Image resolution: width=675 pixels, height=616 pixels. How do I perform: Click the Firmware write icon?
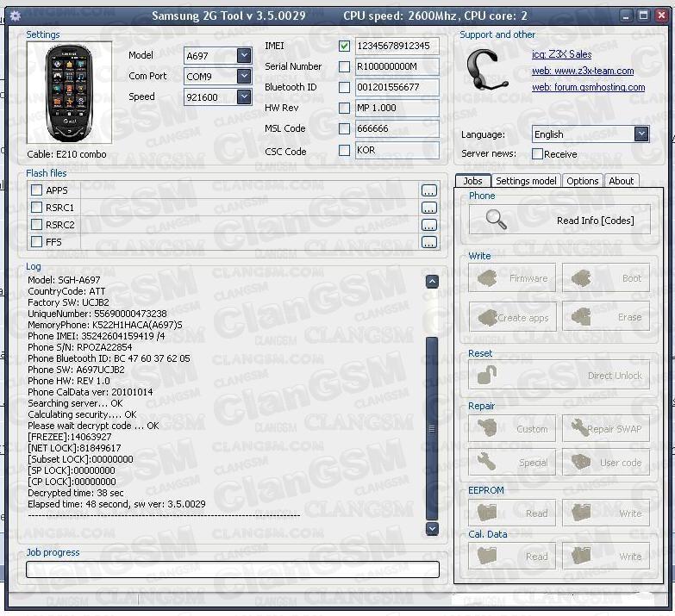point(487,278)
